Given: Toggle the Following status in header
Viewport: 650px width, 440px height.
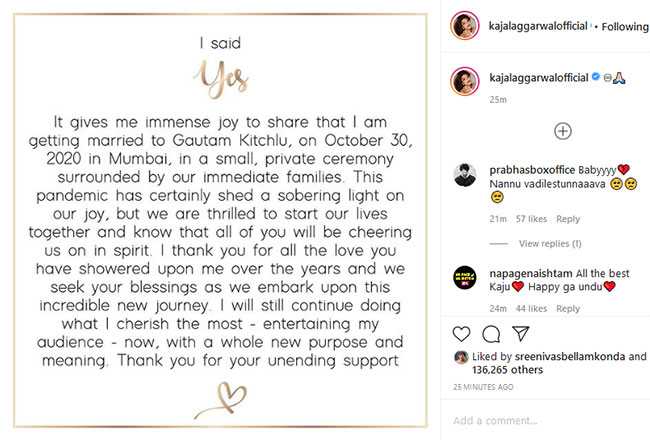Looking at the screenshot, I should point(624,27).
